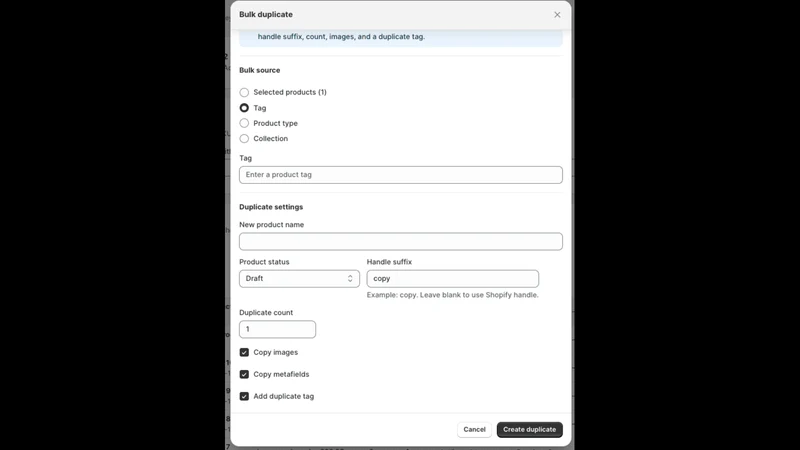Image resolution: width=800 pixels, height=450 pixels.
Task: Focus the 'Enter a product tag' field
Action: pos(401,175)
